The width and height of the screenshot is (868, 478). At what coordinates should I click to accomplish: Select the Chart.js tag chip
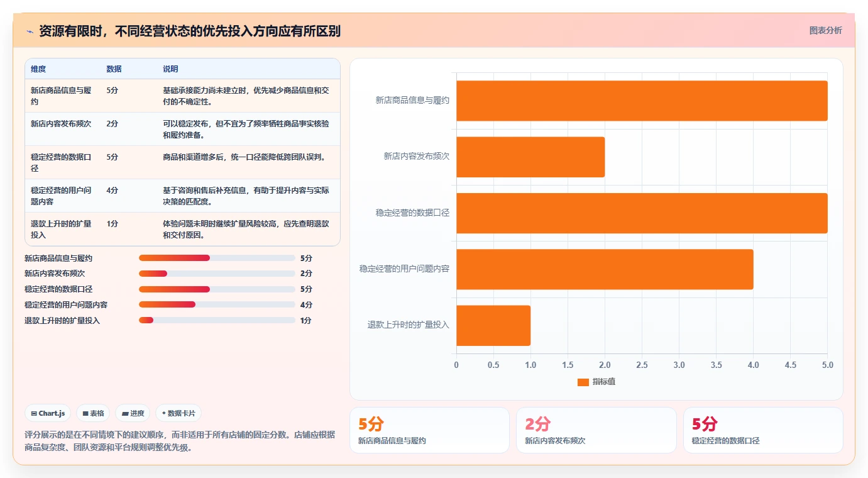coord(48,413)
